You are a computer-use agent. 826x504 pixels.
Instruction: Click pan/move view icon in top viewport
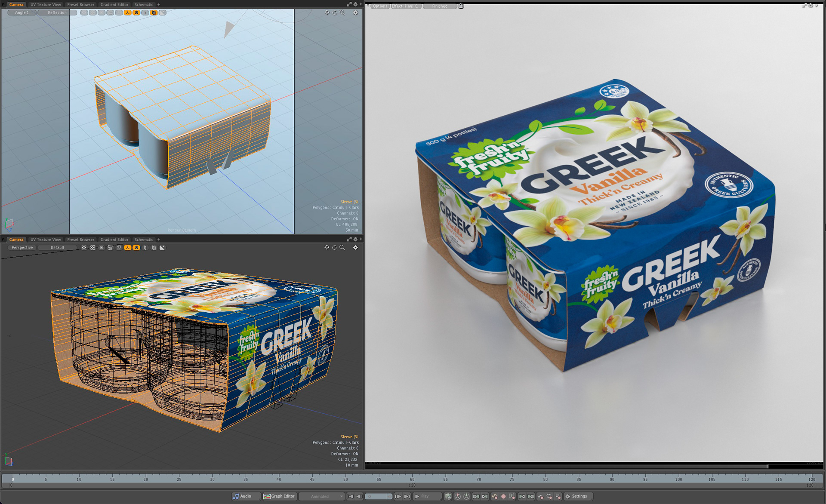click(327, 12)
